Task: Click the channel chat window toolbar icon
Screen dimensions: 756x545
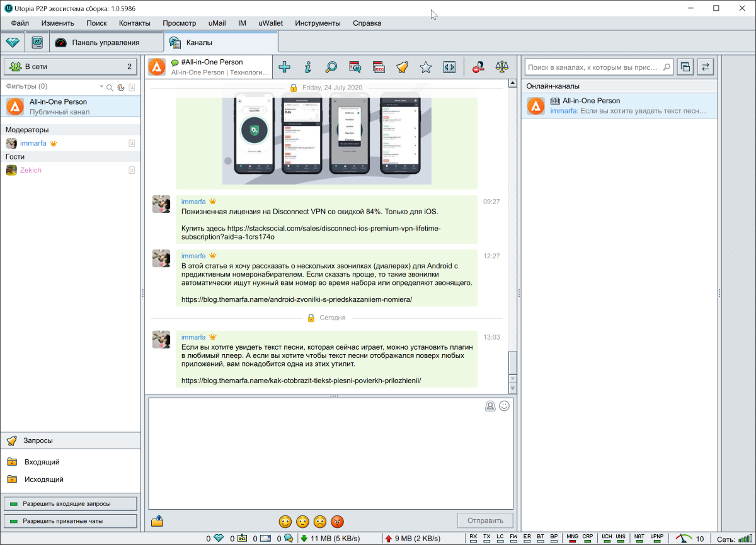Action: (355, 67)
